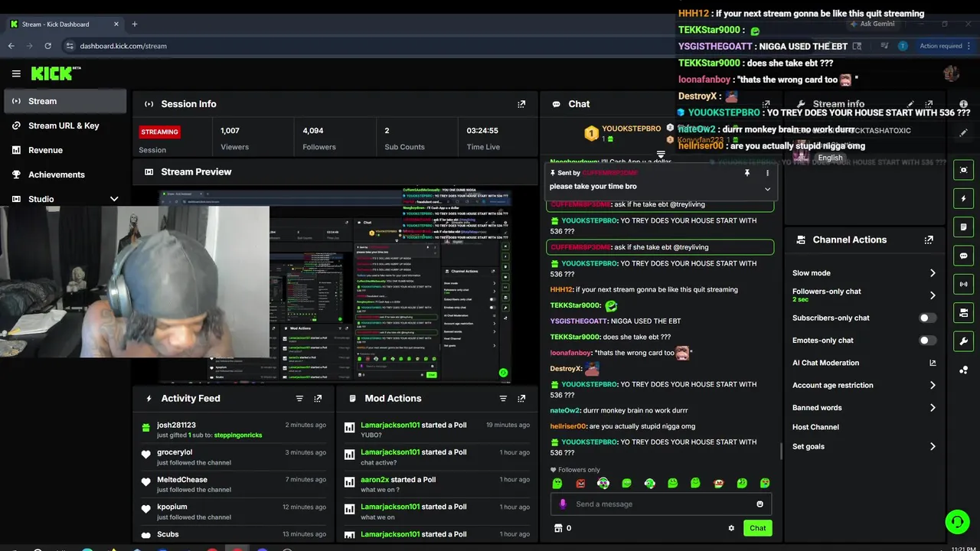Click the capture frame sidebar icon

(963, 170)
